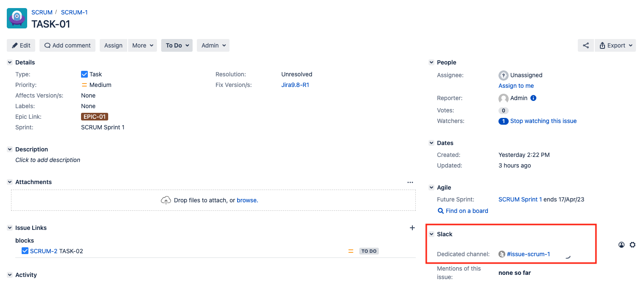Click the TASK-01 issue title

[51, 24]
